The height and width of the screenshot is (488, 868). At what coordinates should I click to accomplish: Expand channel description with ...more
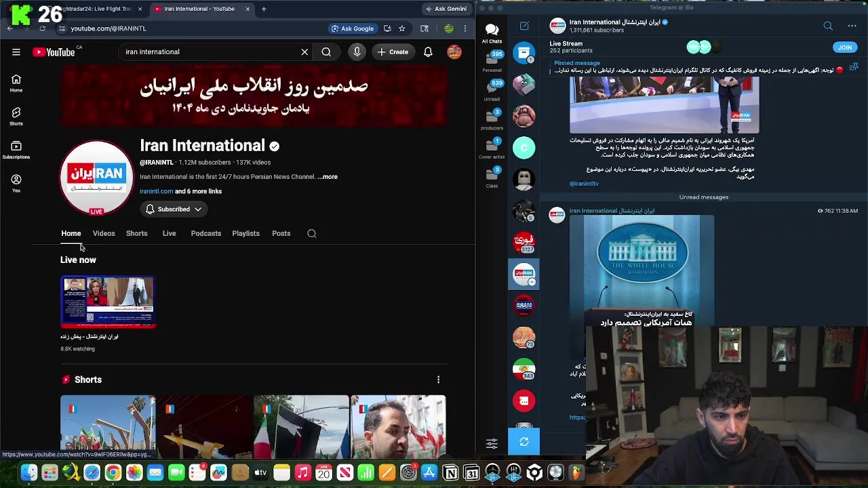point(329,177)
